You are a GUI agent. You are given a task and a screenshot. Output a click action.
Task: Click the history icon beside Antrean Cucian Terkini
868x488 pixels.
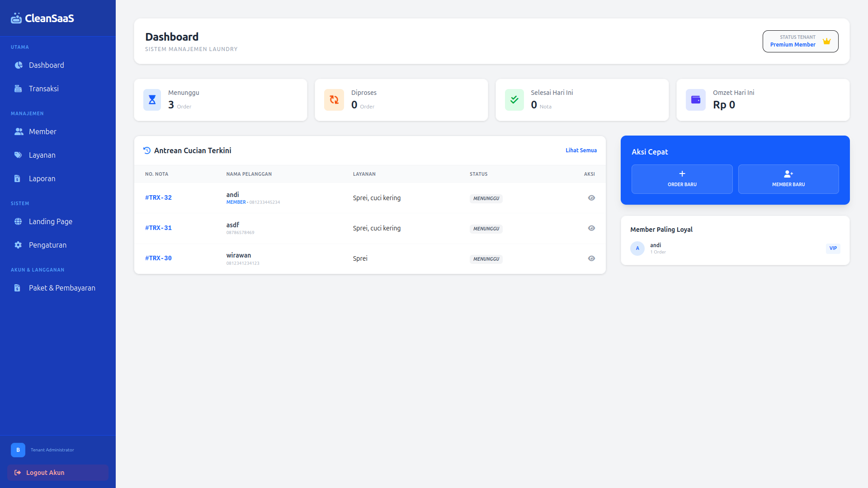pyautogui.click(x=146, y=150)
